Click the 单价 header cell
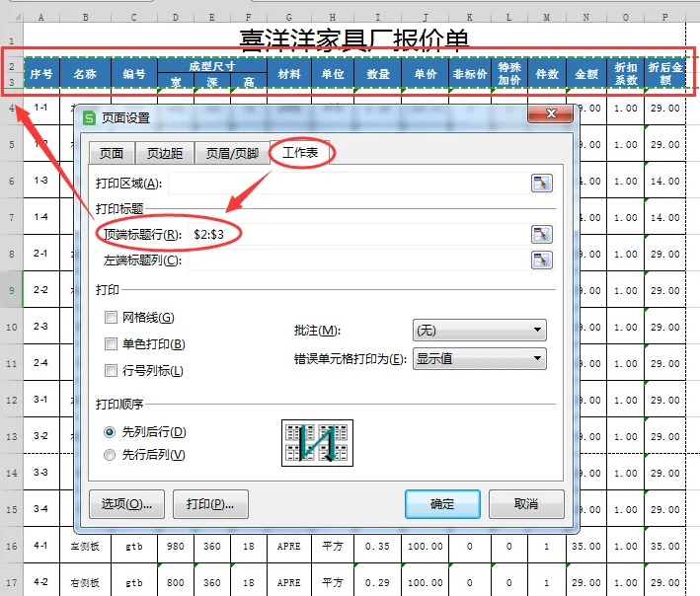700x596 pixels. pyautogui.click(x=425, y=73)
